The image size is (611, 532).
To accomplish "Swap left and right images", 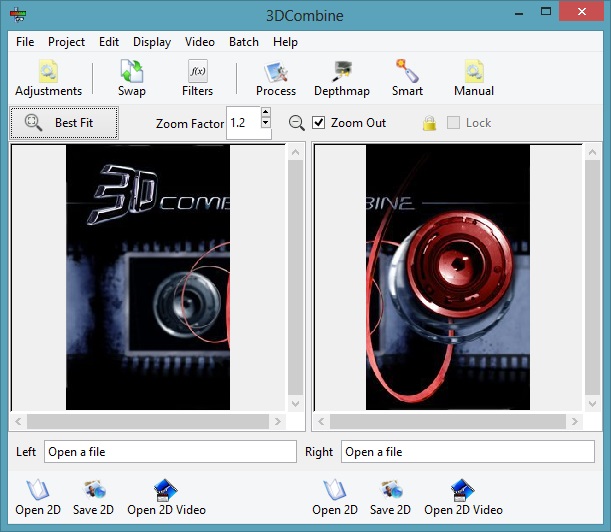I will (x=132, y=78).
